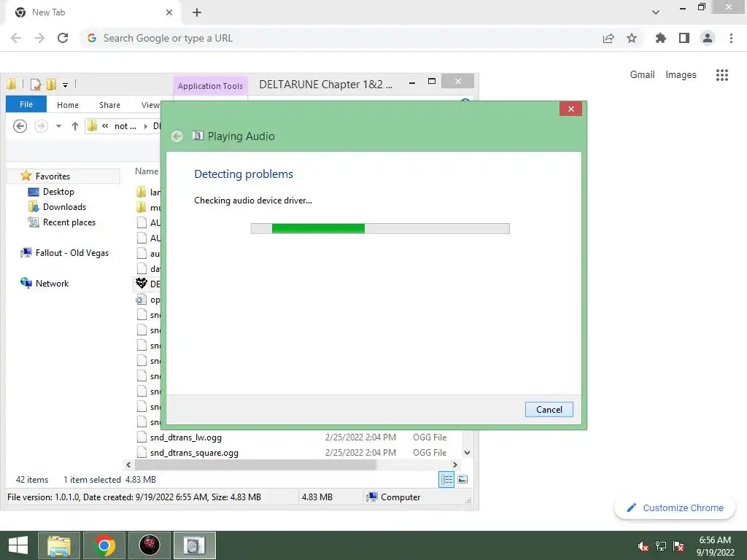Screen dimensions: 747x560
Task: Open Google apps grid
Action: [x=722, y=75]
